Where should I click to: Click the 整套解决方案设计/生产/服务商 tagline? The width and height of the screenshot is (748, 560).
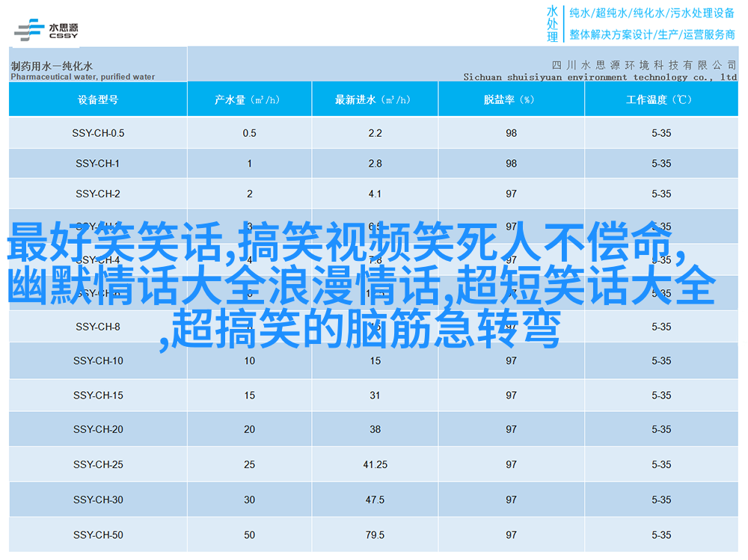[652, 34]
